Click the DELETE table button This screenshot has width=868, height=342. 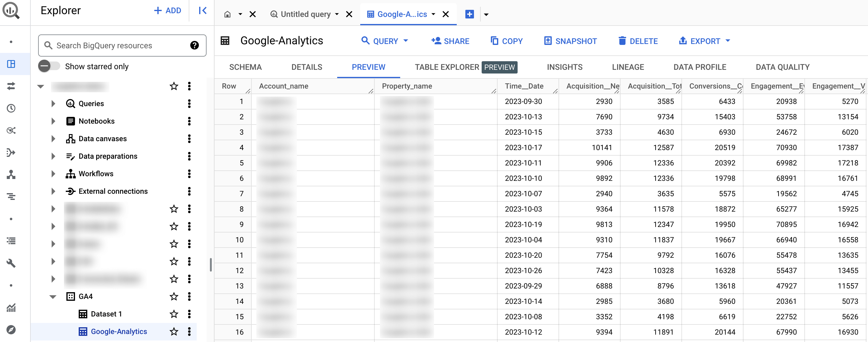[638, 41]
